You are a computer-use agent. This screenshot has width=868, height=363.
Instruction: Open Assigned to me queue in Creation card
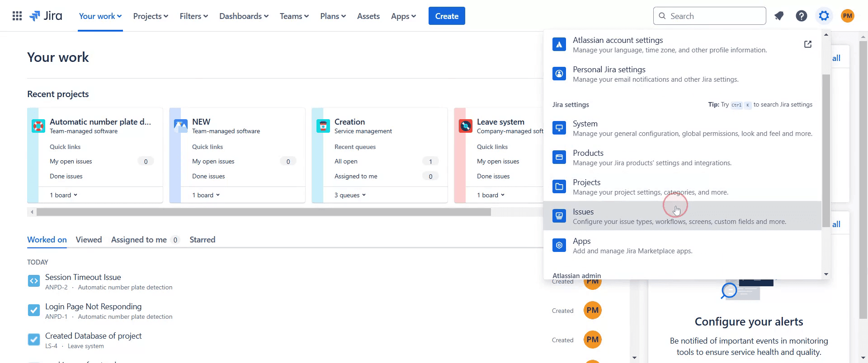pos(356,176)
